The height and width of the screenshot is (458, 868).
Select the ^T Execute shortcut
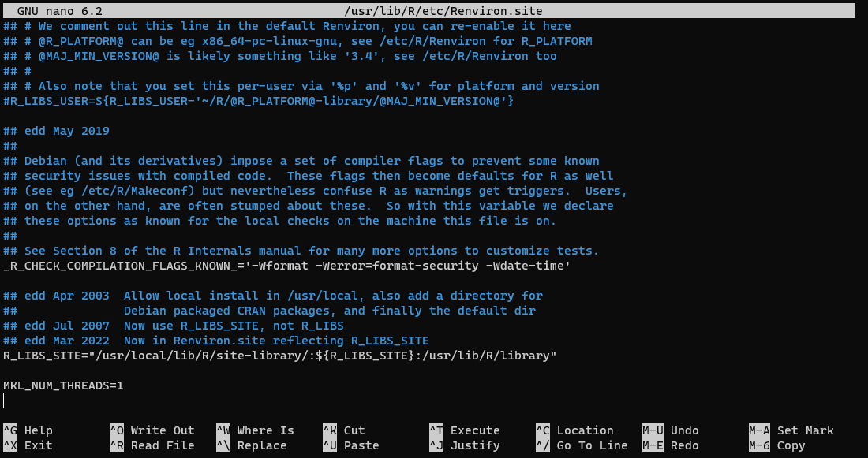tap(464, 430)
